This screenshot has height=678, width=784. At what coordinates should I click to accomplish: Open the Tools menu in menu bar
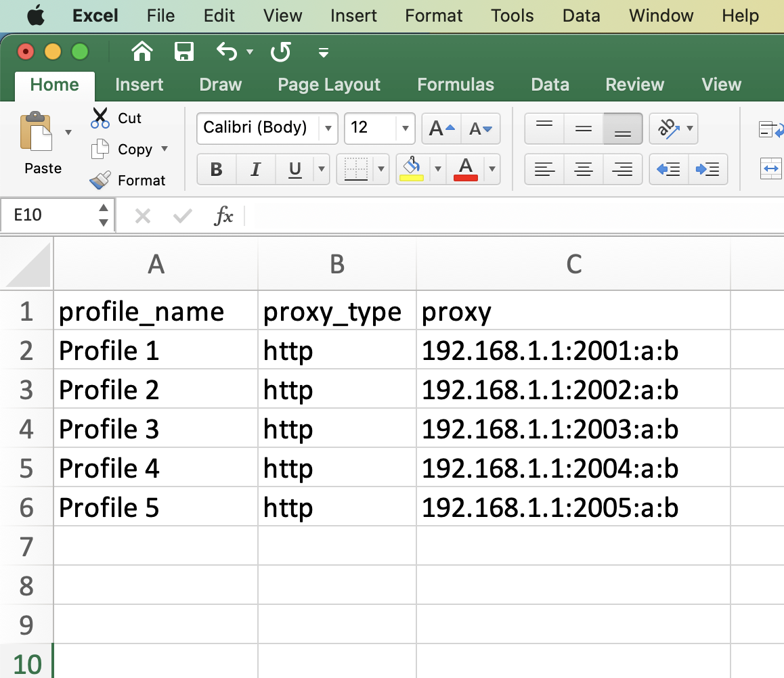512,16
